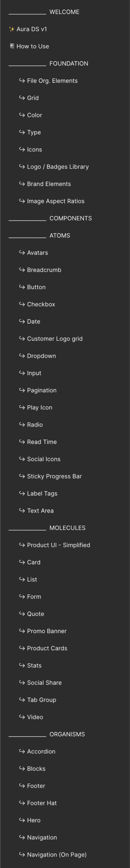
Task: Click the arrow icon beside Color
Action: (22, 115)
